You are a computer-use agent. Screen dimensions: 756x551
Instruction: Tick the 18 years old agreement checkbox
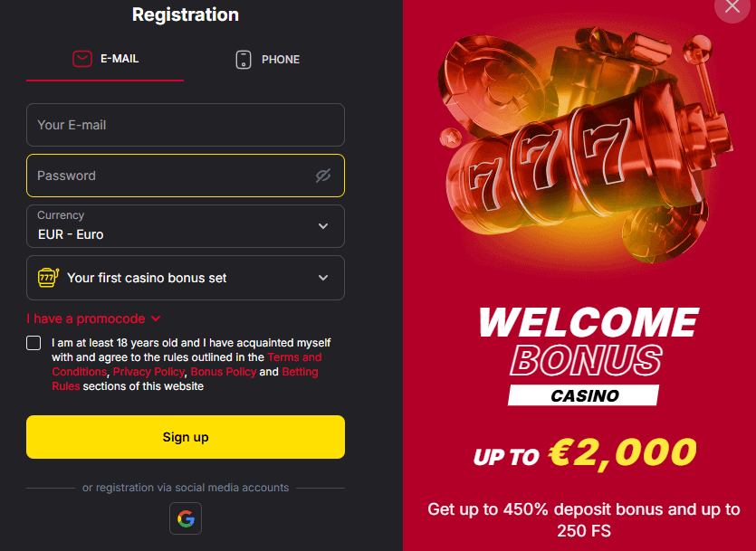click(x=33, y=343)
